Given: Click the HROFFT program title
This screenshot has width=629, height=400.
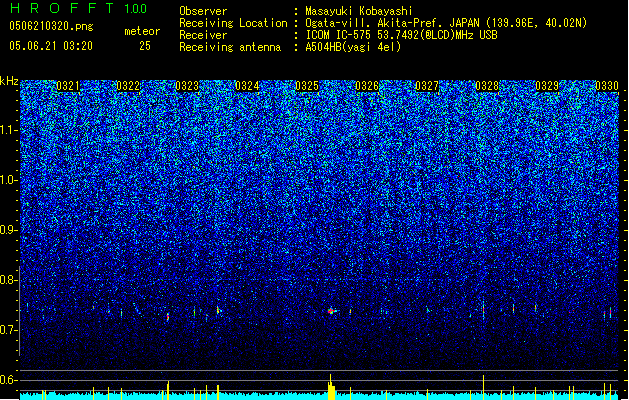Looking at the screenshot, I should click(x=63, y=8).
